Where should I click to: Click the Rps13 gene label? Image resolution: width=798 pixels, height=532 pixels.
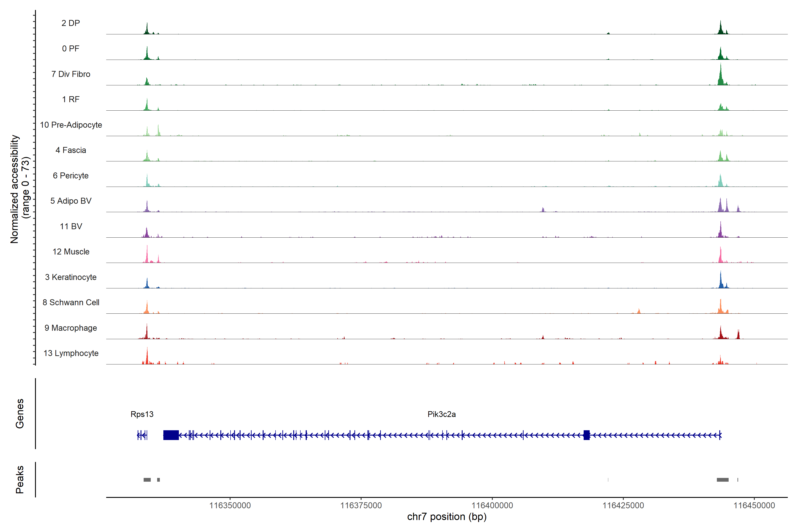[142, 414]
